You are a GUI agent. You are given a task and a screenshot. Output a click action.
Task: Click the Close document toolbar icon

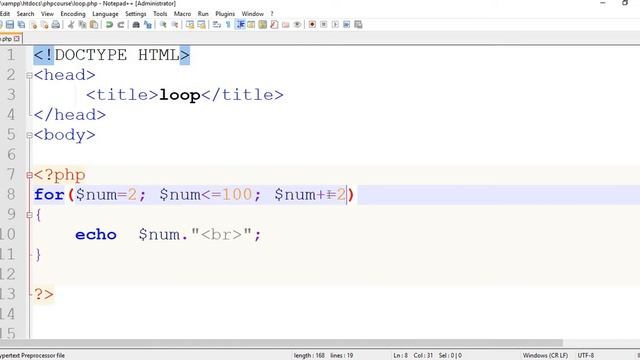[x=33, y=25]
